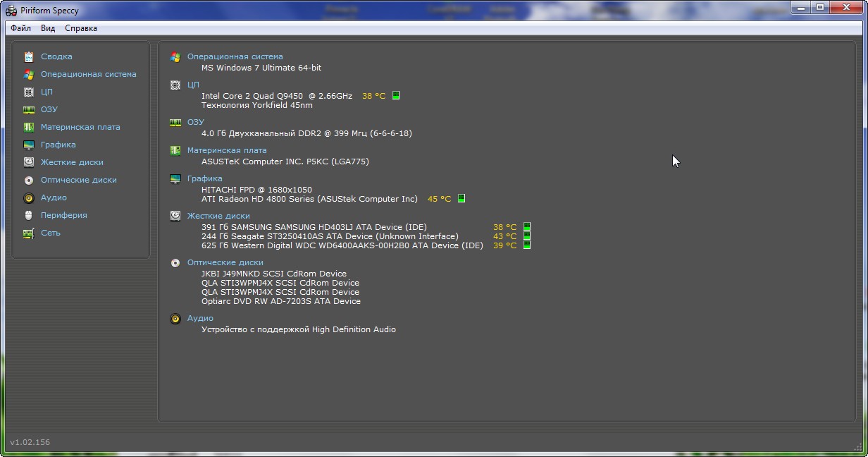Click the RAM stick icon beside sidebar ОЗУ

pyautogui.click(x=29, y=109)
